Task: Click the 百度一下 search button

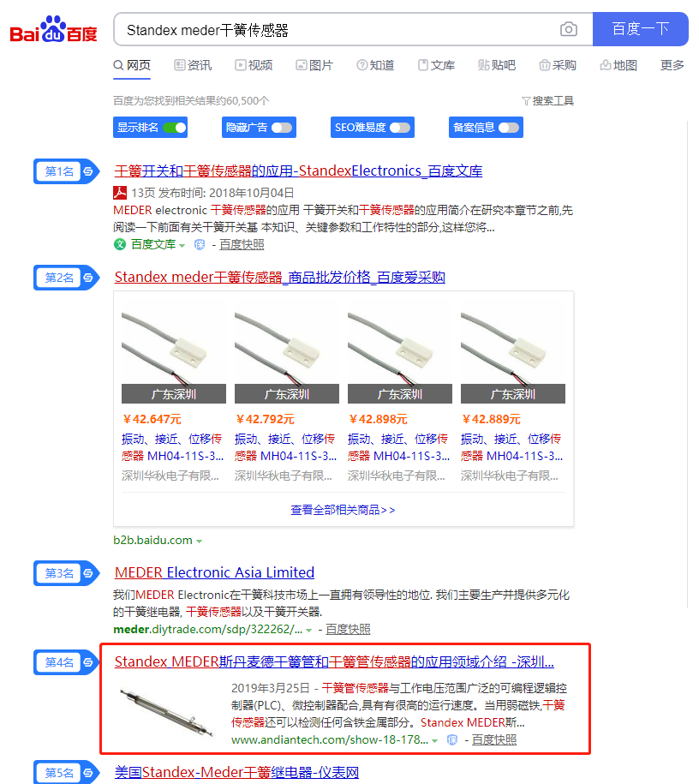Action: point(641,29)
